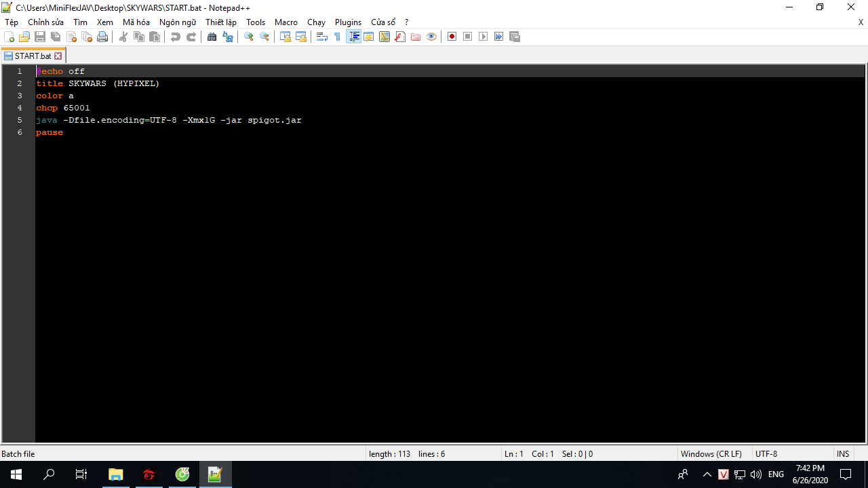Show hidden system tray icons
The image size is (868, 488).
(707, 474)
